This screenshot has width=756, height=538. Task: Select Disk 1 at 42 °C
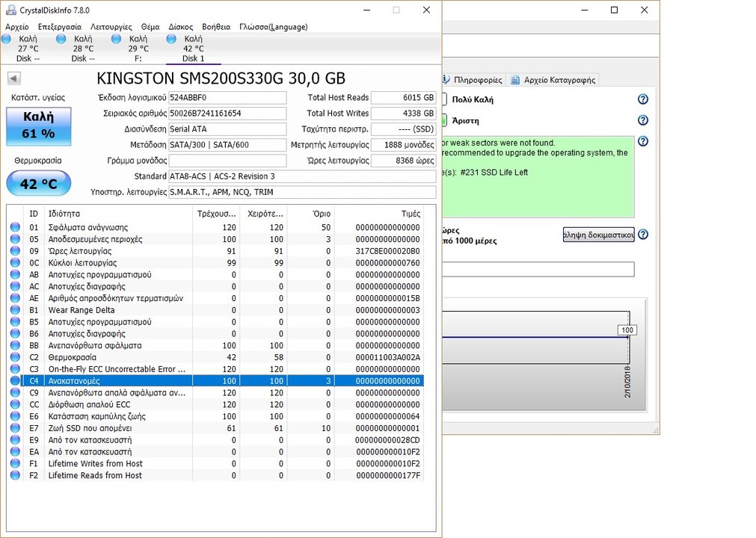pyautogui.click(x=193, y=48)
